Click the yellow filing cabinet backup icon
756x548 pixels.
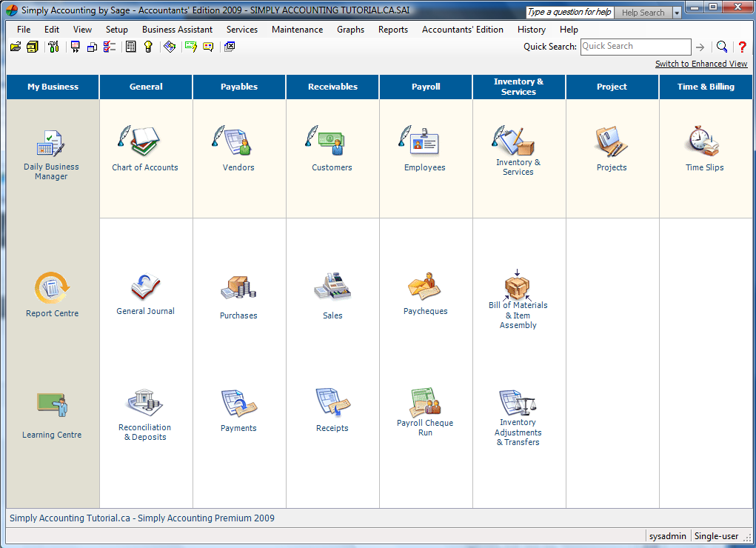tap(33, 47)
